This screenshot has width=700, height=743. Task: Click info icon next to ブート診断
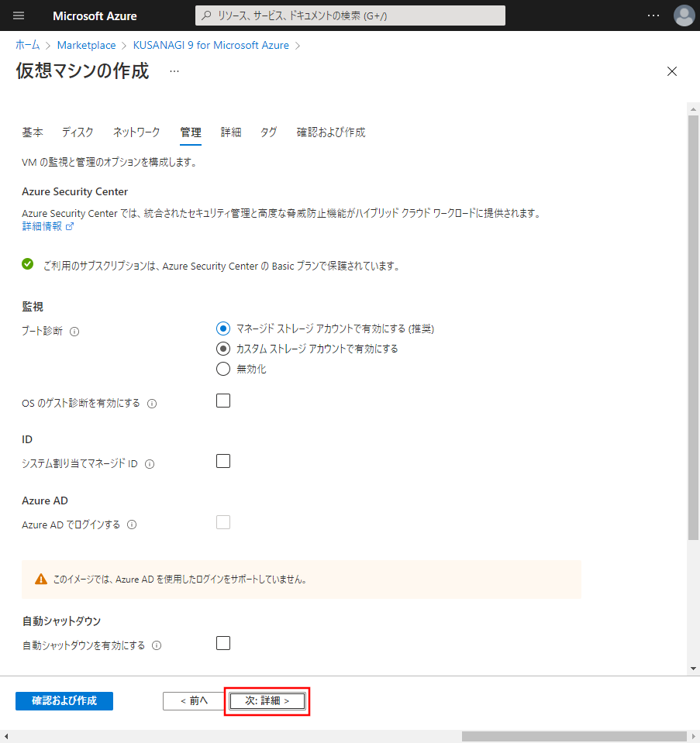click(x=74, y=332)
